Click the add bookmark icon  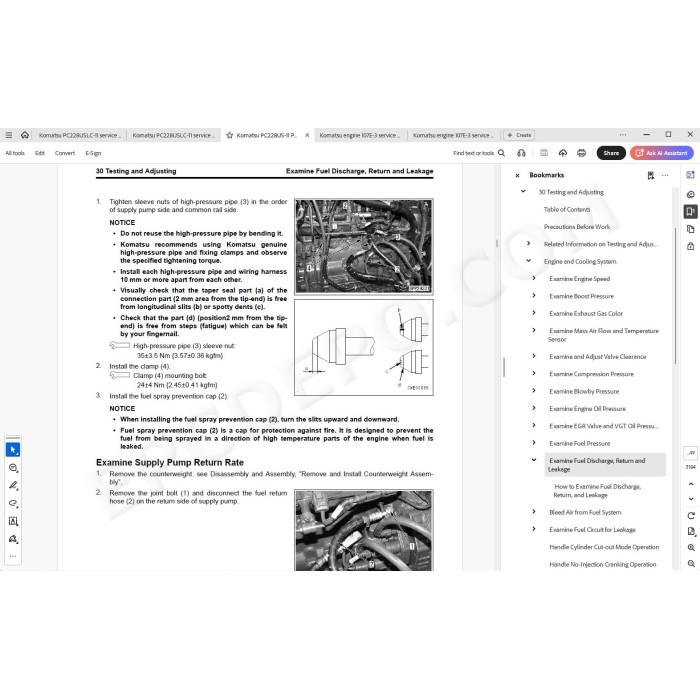(x=650, y=175)
